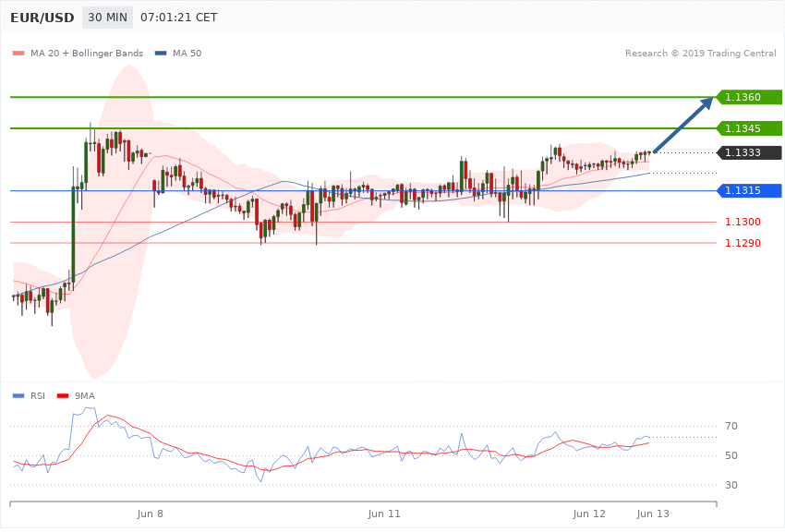Select the 30 MIN timeframe label
Viewport: 785px width, 532px height.
tap(108, 18)
